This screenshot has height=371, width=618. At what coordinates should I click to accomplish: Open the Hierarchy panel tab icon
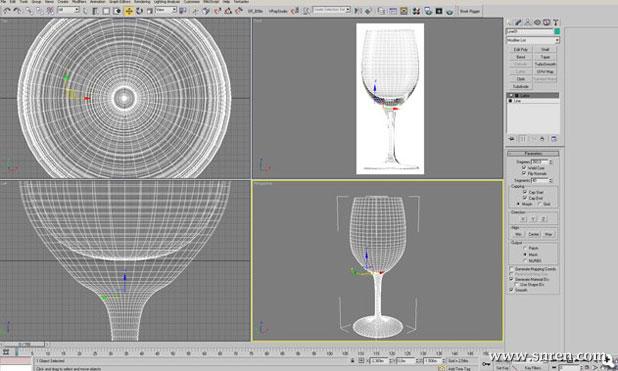528,22
